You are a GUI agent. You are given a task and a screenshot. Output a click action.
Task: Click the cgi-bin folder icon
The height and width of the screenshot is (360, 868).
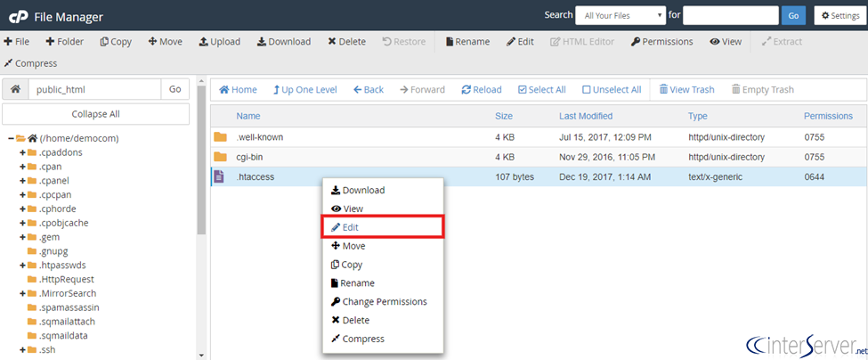(x=220, y=157)
